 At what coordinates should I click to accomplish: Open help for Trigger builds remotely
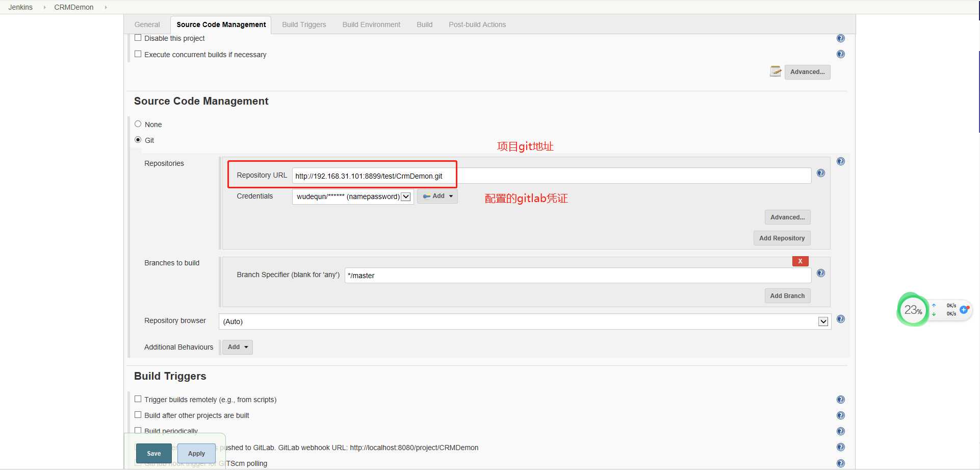(841, 400)
